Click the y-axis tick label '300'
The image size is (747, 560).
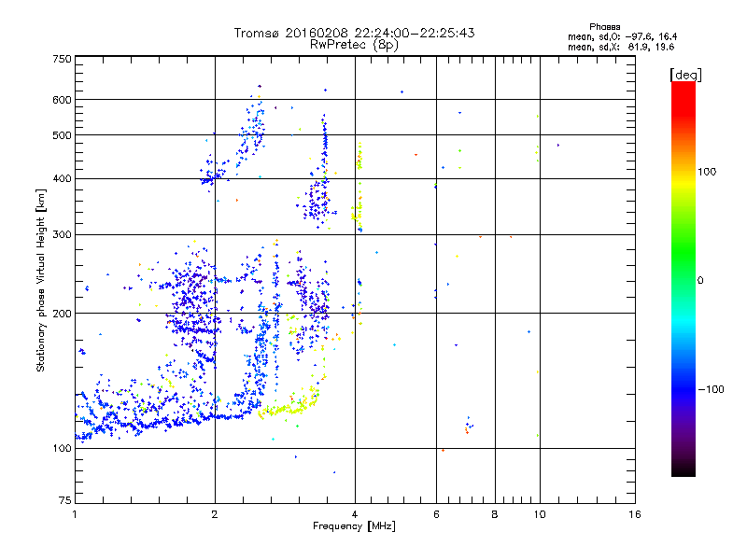click(x=62, y=235)
